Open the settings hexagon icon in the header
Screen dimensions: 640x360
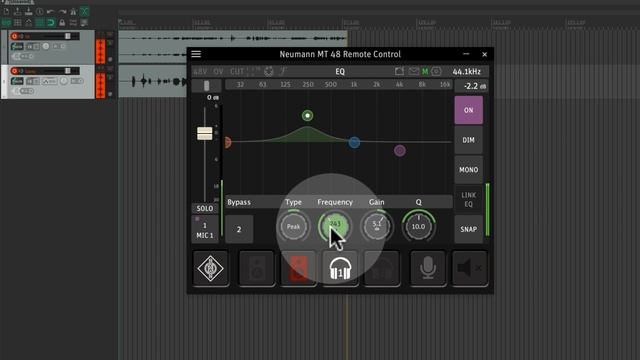[436, 71]
